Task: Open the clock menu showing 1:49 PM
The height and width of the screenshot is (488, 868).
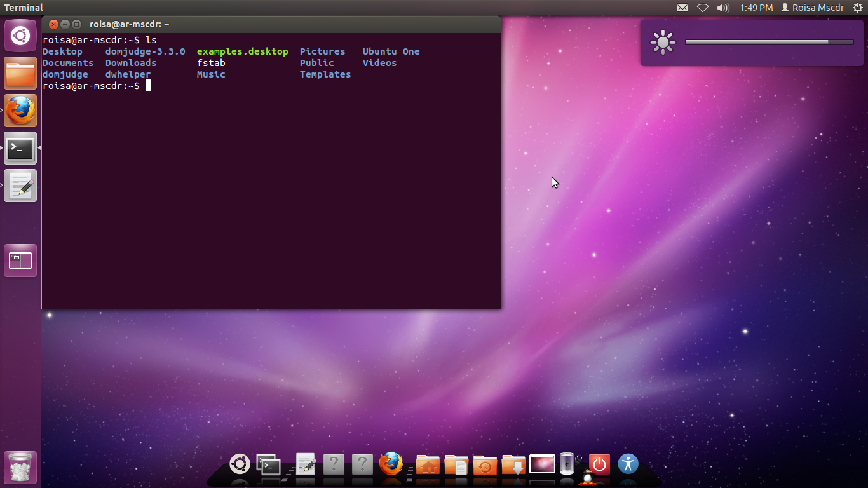Action: click(x=756, y=8)
